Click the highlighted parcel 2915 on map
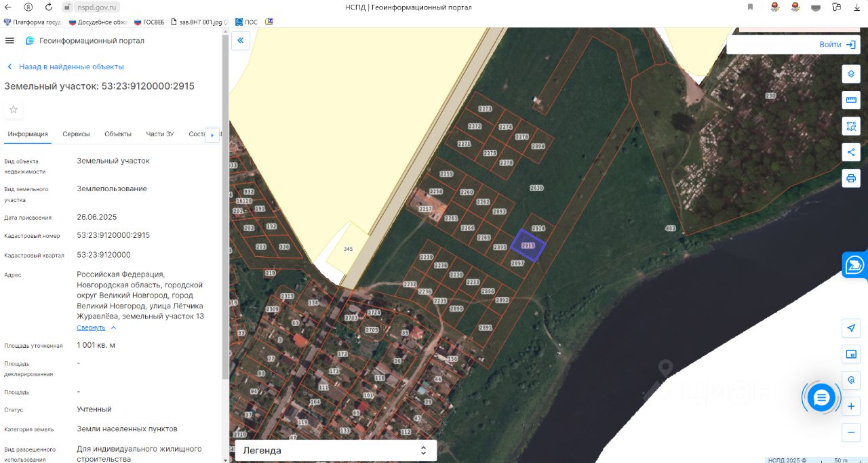This screenshot has width=868, height=463. pos(528,245)
